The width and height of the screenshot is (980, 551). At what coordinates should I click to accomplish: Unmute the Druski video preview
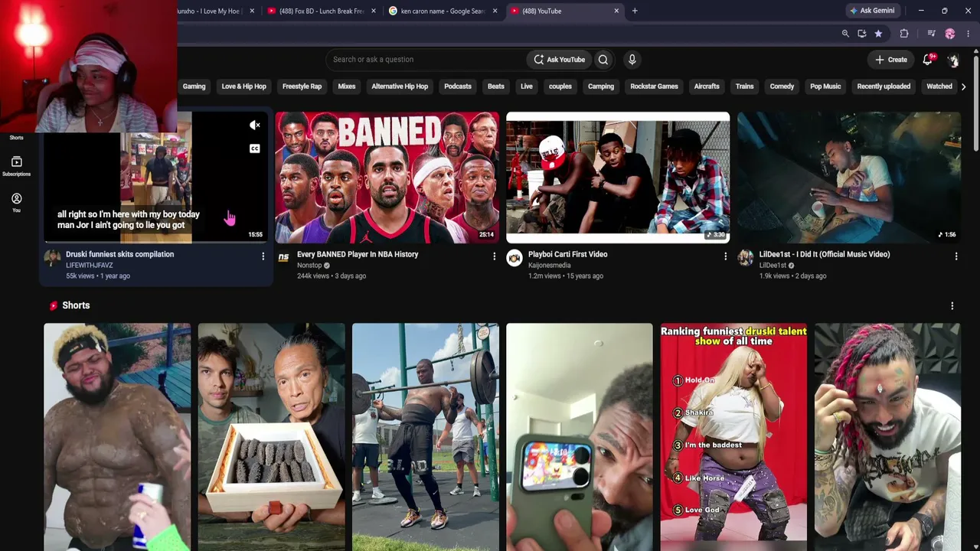(255, 125)
